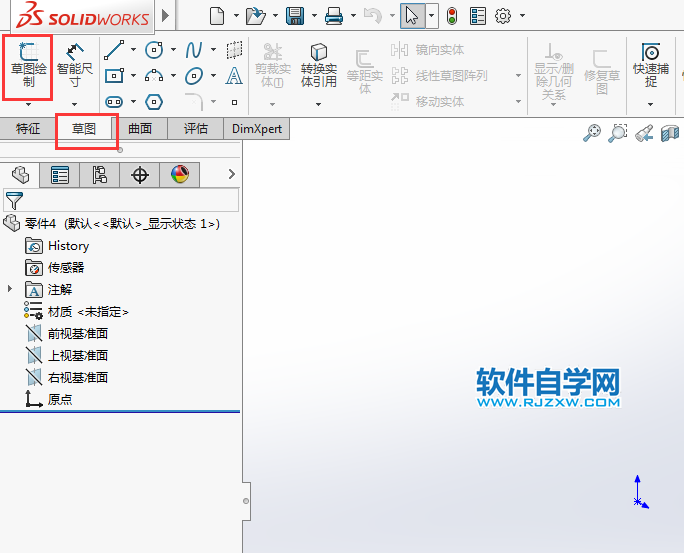Open dropdown under 智能尺寸

(75, 104)
